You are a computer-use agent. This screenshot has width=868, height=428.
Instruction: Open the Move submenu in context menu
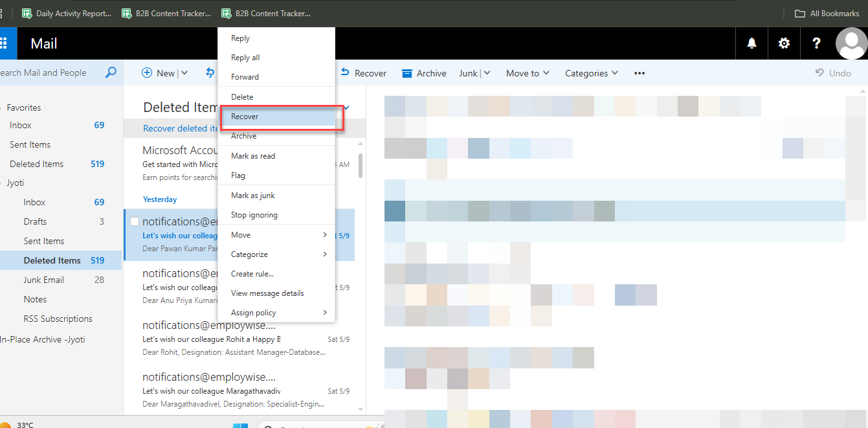(x=276, y=234)
